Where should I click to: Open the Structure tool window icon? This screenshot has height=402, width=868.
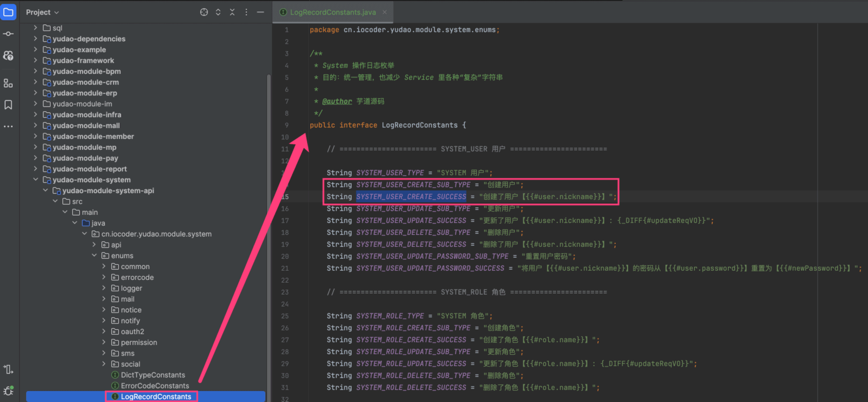coord(8,83)
